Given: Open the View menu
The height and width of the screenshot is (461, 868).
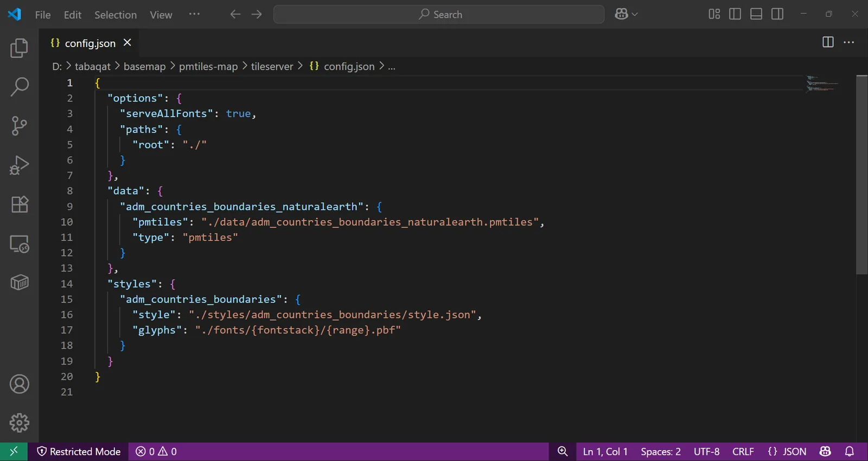Looking at the screenshot, I should pyautogui.click(x=161, y=15).
